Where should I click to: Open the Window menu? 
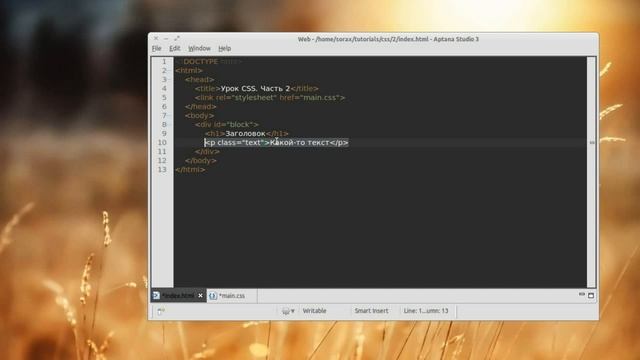(199, 48)
